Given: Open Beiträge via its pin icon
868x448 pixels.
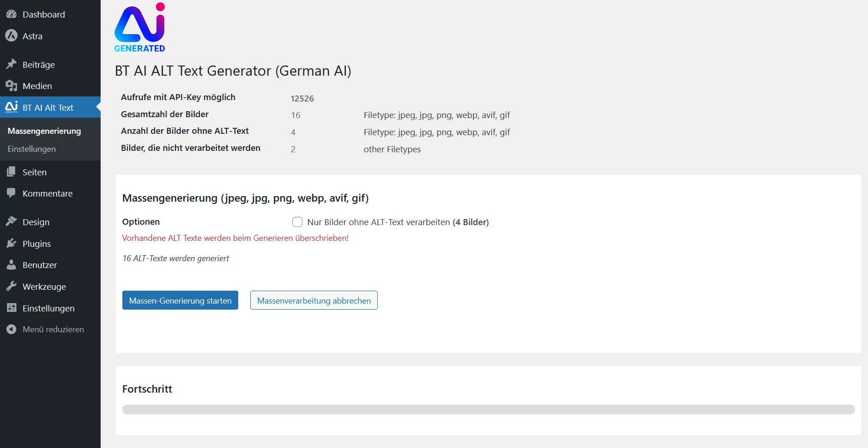Looking at the screenshot, I should (11, 64).
